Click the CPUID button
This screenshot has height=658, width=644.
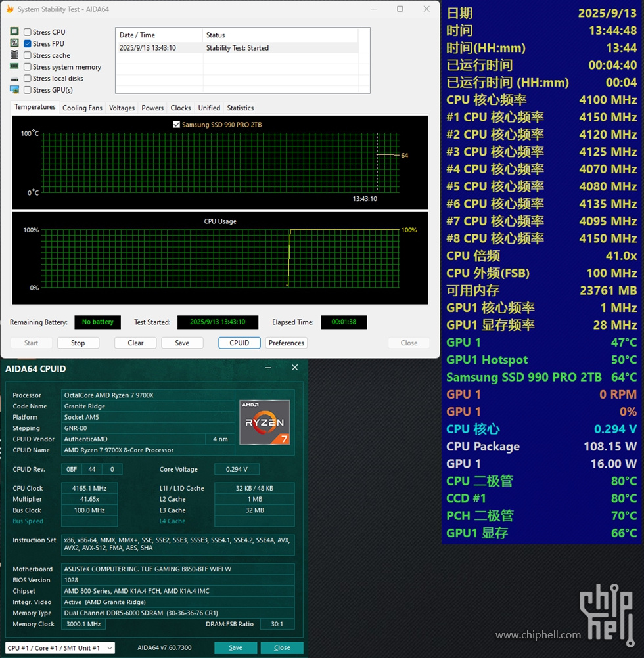[239, 343]
